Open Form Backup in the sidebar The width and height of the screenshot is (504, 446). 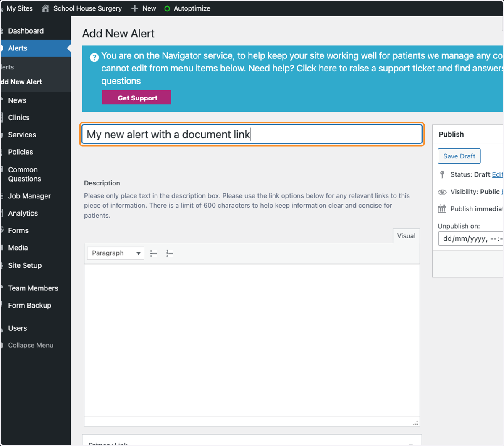[x=30, y=306]
